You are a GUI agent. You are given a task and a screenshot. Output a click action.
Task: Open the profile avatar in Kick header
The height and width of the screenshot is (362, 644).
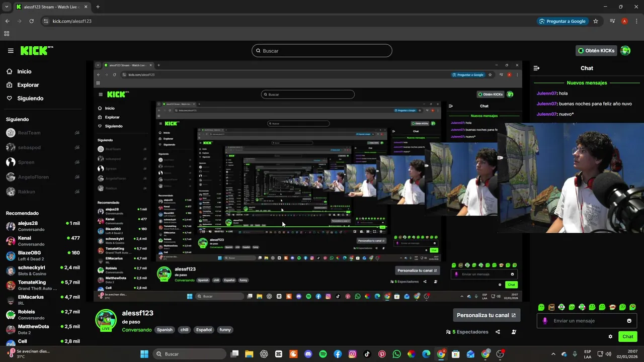pos(625,50)
